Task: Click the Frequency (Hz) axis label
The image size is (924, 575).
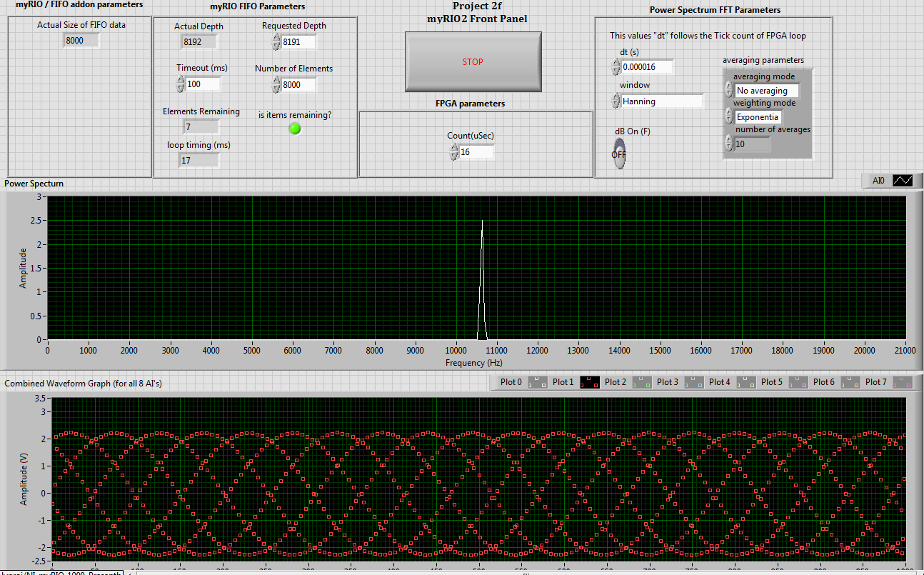Action: [475, 362]
